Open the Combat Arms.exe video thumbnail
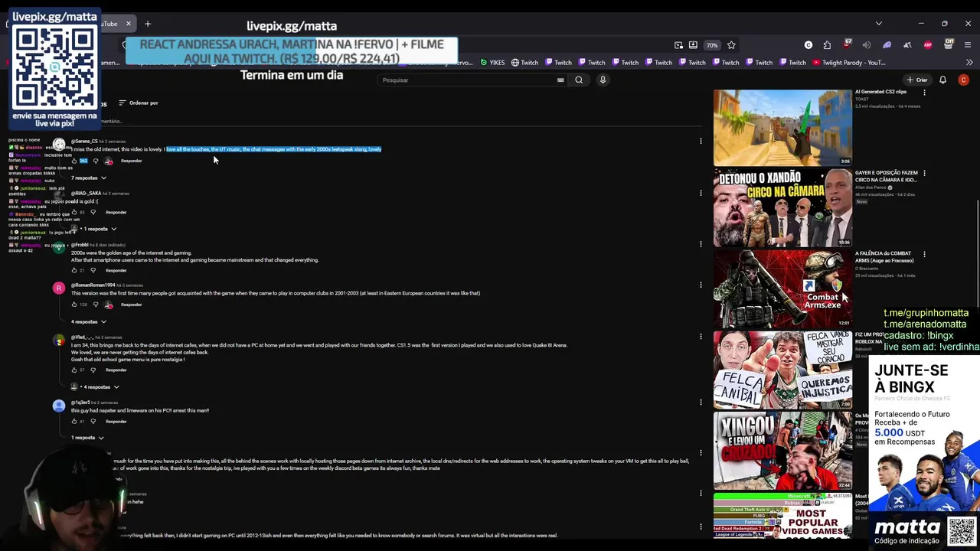Image resolution: width=980 pixels, height=551 pixels. tap(782, 289)
